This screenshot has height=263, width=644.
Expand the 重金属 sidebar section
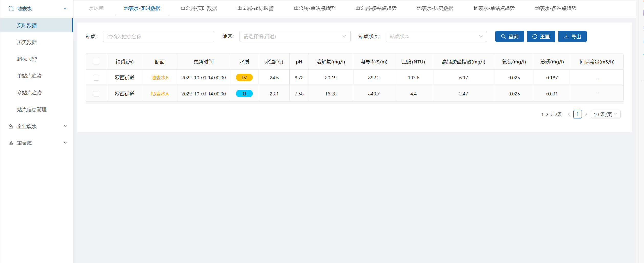pos(65,143)
